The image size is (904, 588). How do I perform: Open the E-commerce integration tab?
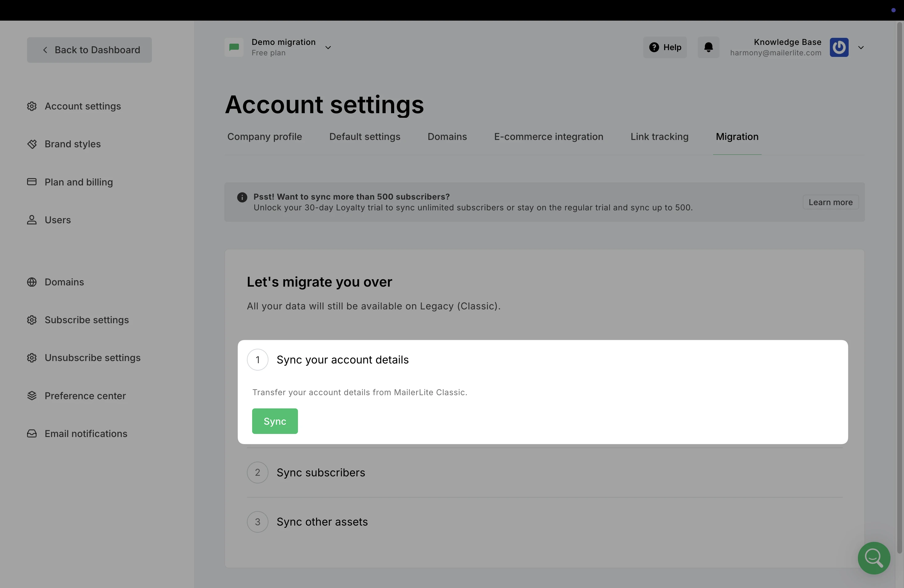(549, 137)
